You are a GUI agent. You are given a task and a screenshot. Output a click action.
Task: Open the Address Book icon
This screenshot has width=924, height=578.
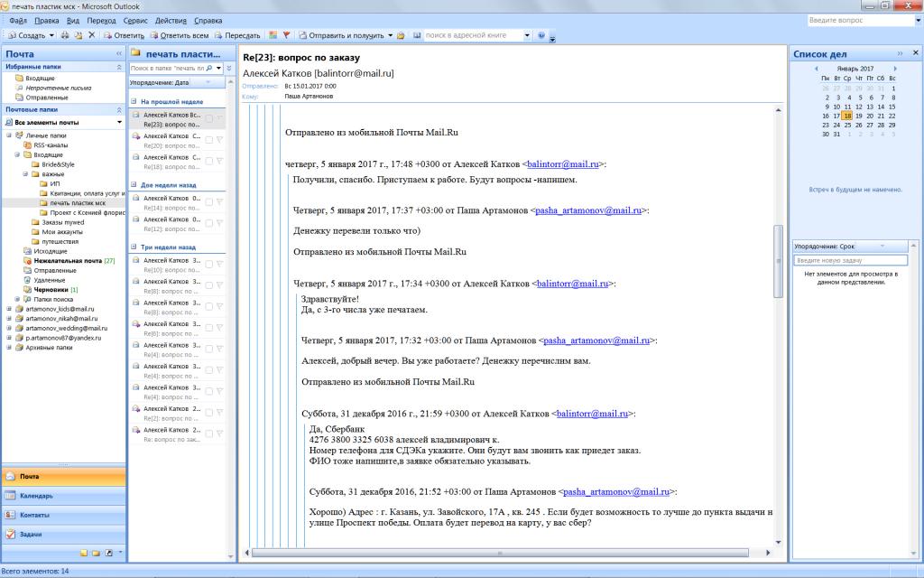pos(417,35)
